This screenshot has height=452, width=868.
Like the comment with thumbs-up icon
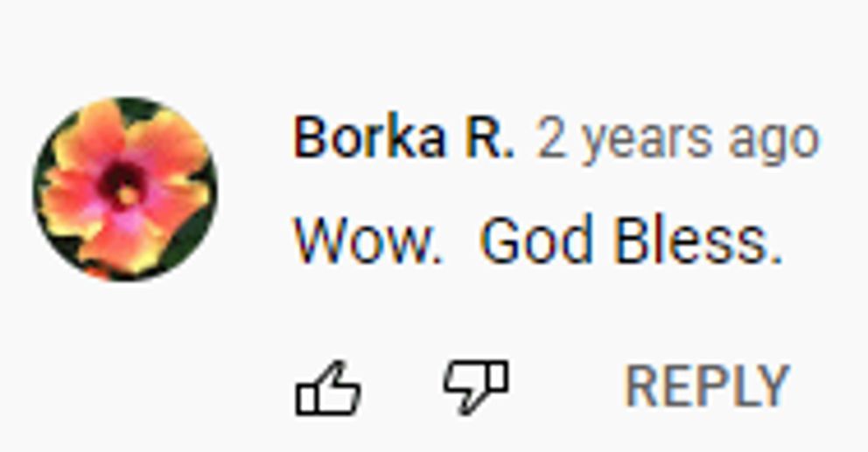[328, 388]
